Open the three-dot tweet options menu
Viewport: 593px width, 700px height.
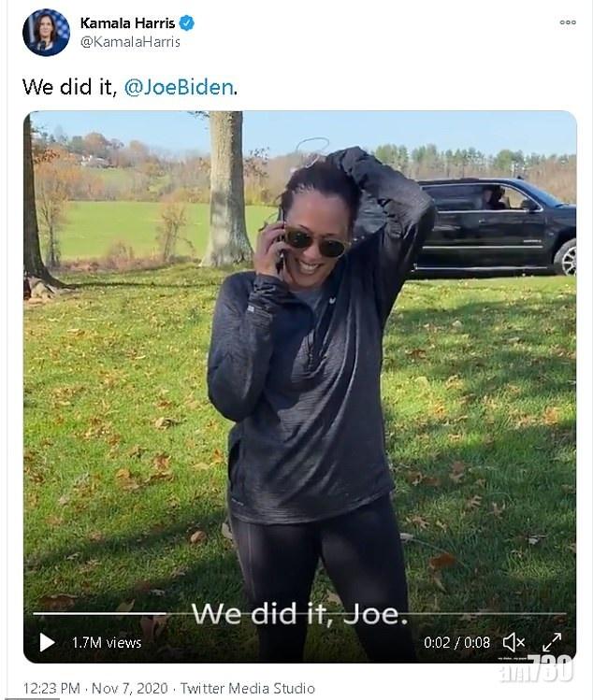[568, 22]
